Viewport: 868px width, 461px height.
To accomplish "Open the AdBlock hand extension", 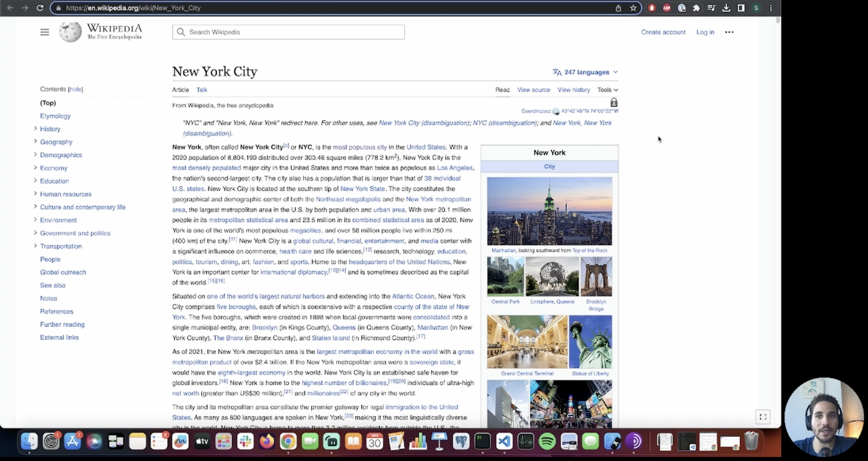I will 652,8.
